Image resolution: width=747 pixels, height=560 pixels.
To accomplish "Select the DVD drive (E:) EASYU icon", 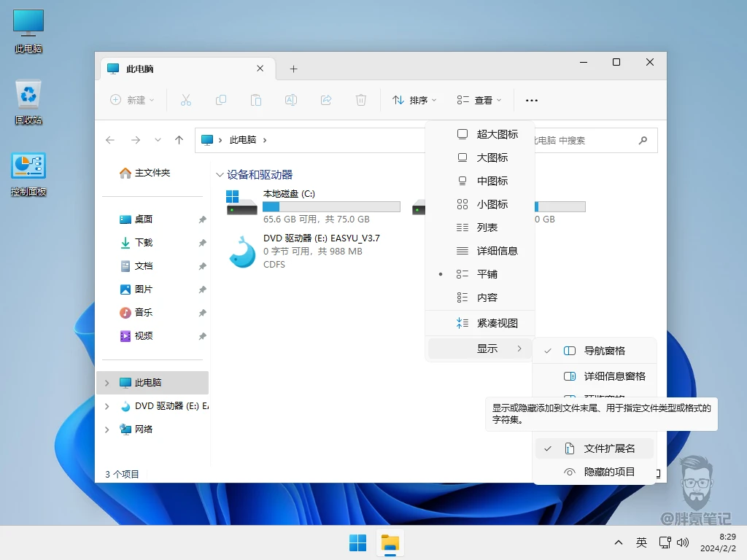I will [x=242, y=252].
